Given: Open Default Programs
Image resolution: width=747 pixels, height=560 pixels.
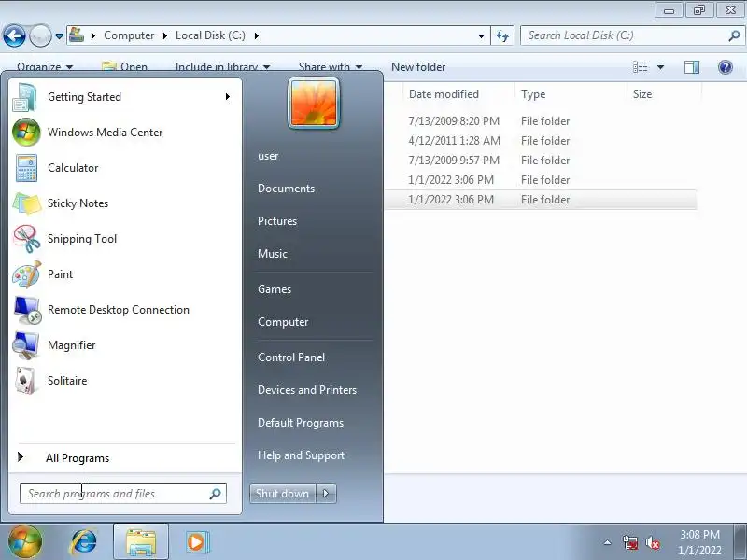Looking at the screenshot, I should [300, 423].
